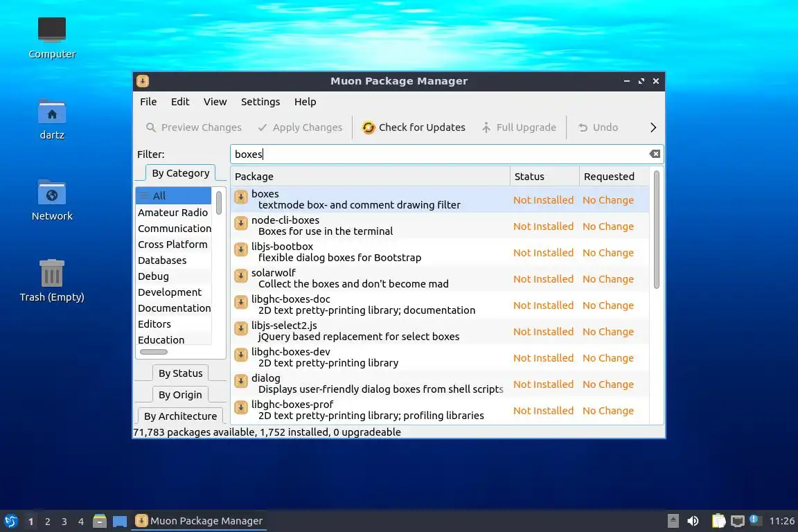This screenshot has width=798, height=532.
Task: Open the Settings menu
Action: [260, 102]
